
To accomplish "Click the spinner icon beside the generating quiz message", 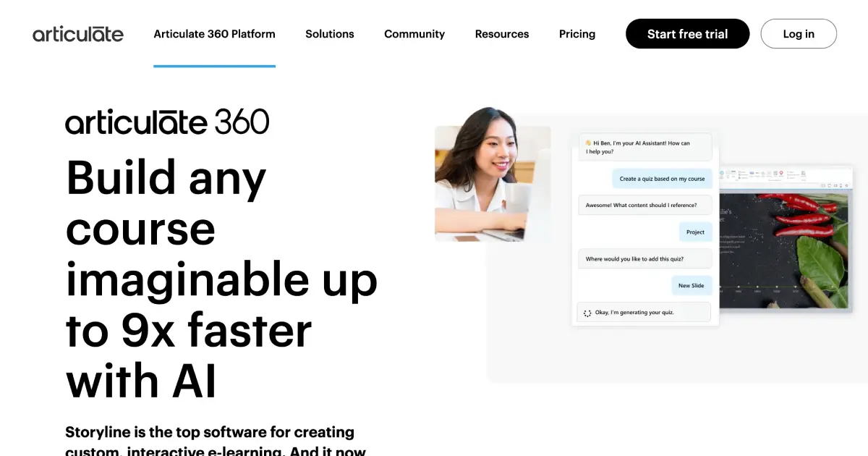I will [x=587, y=311].
